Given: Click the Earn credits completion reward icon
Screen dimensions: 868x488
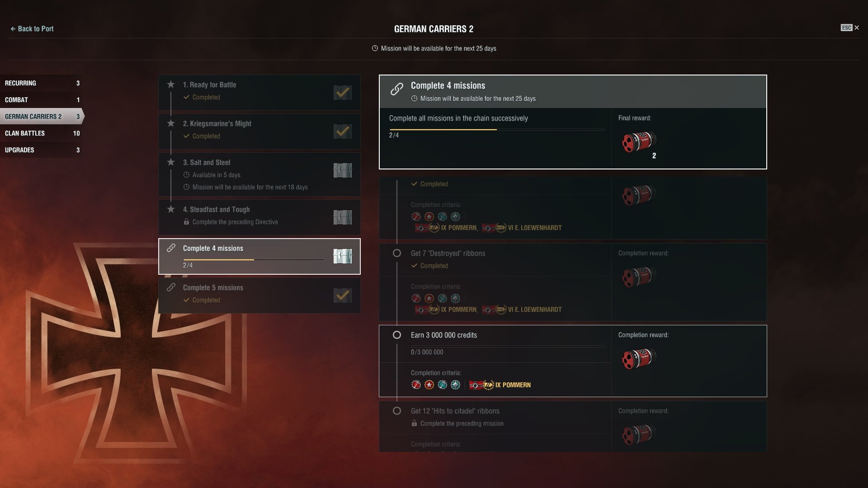Looking at the screenshot, I should [639, 359].
